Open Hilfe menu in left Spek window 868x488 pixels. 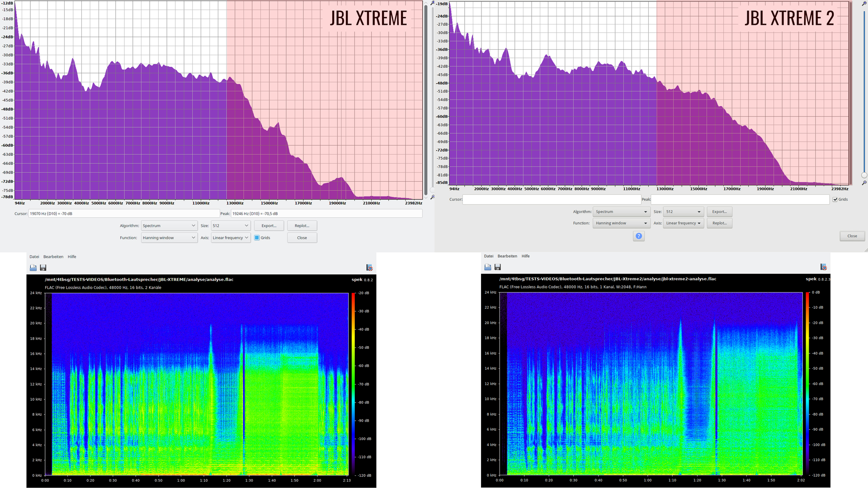tap(72, 257)
